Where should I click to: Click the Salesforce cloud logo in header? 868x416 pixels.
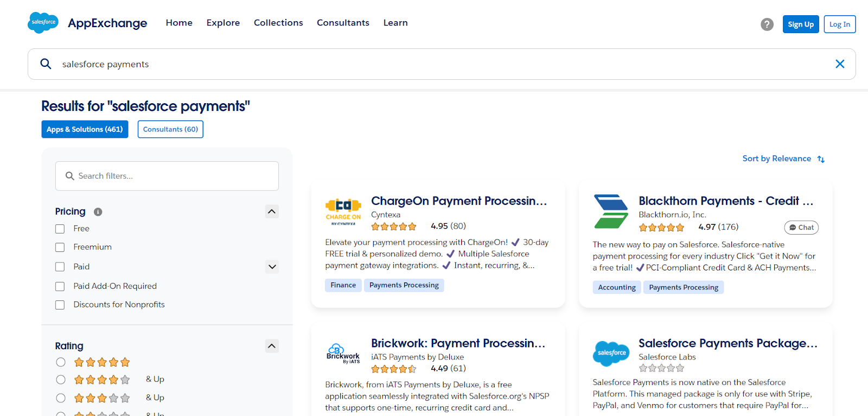click(43, 23)
